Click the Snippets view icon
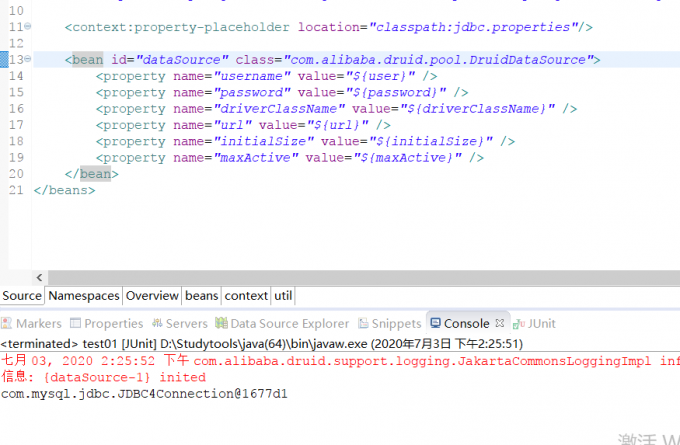 click(x=363, y=323)
